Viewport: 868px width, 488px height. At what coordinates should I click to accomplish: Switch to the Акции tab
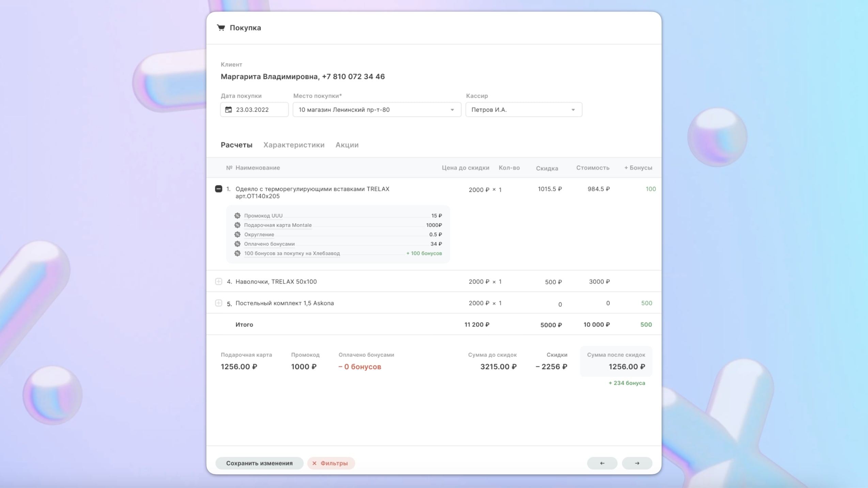click(347, 145)
